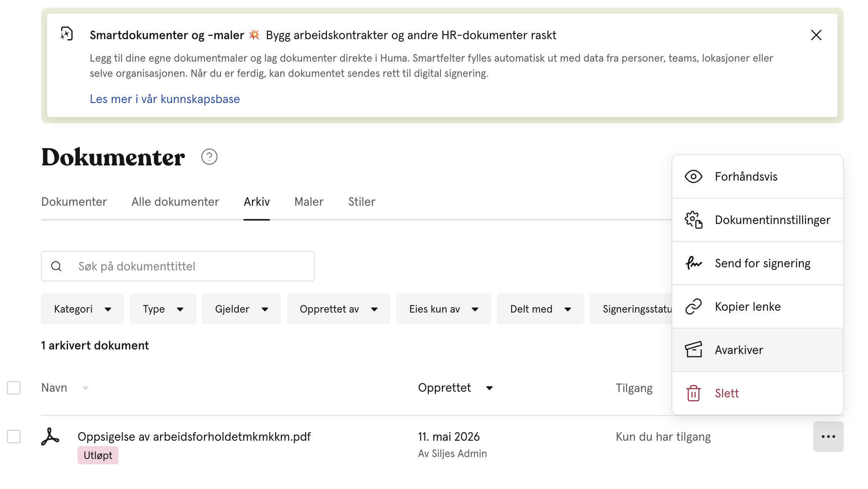Viewport: 868px width, 489px height.
Task: Click the Tilgang column header
Action: pos(634,388)
